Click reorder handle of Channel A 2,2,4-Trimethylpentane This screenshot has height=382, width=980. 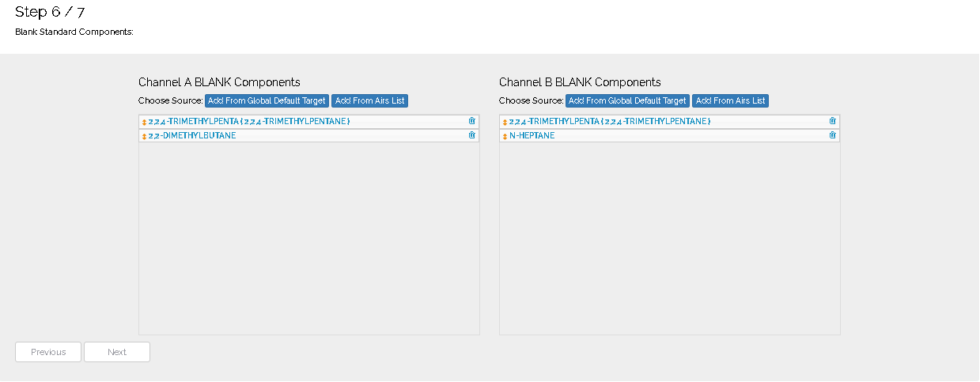pyautogui.click(x=144, y=122)
